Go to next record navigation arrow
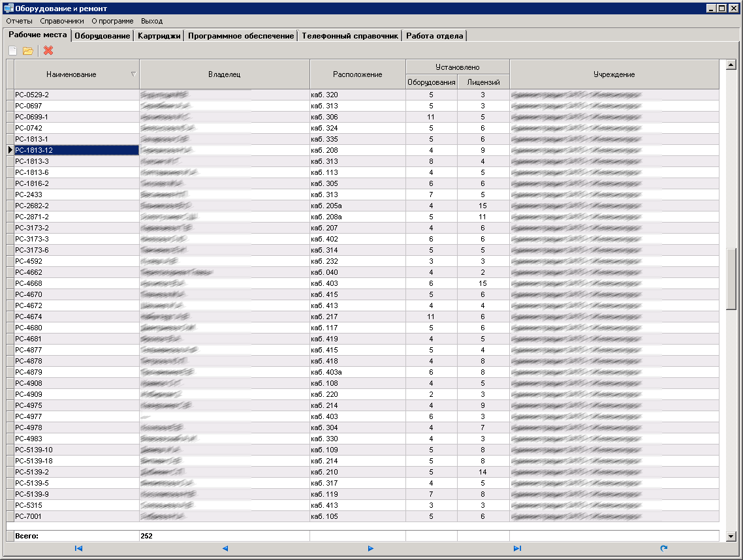 point(371,548)
